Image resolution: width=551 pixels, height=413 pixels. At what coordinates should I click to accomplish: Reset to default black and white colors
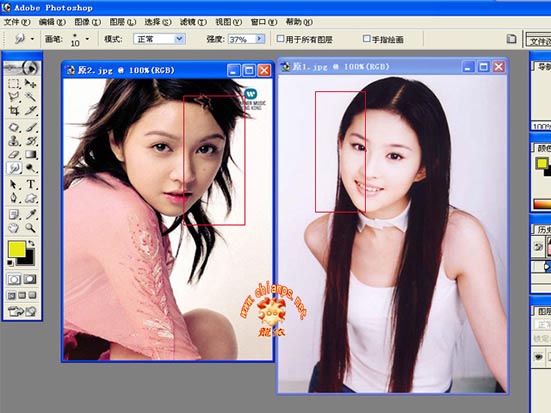coord(11,263)
